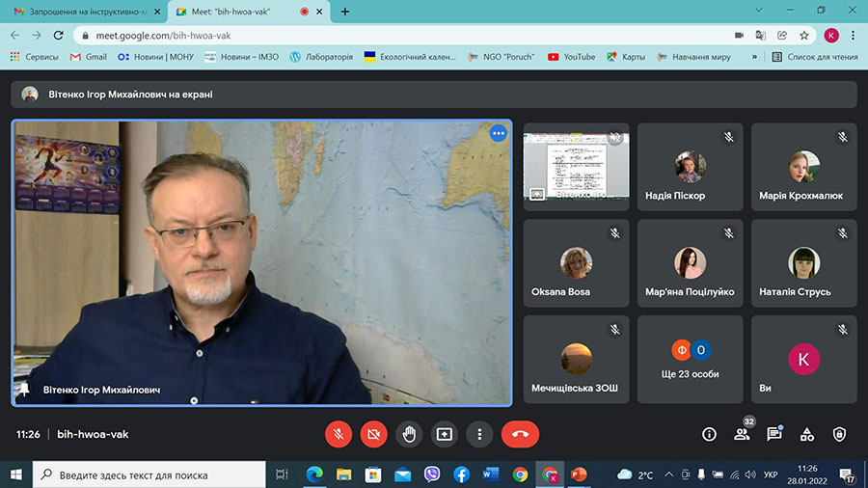
Task: Open YouTube bookmark
Action: click(571, 57)
